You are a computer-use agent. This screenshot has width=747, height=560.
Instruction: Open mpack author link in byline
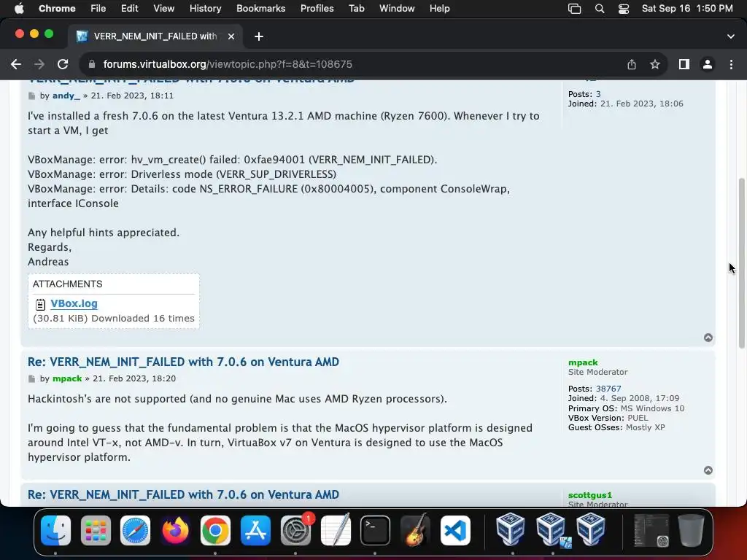67,378
